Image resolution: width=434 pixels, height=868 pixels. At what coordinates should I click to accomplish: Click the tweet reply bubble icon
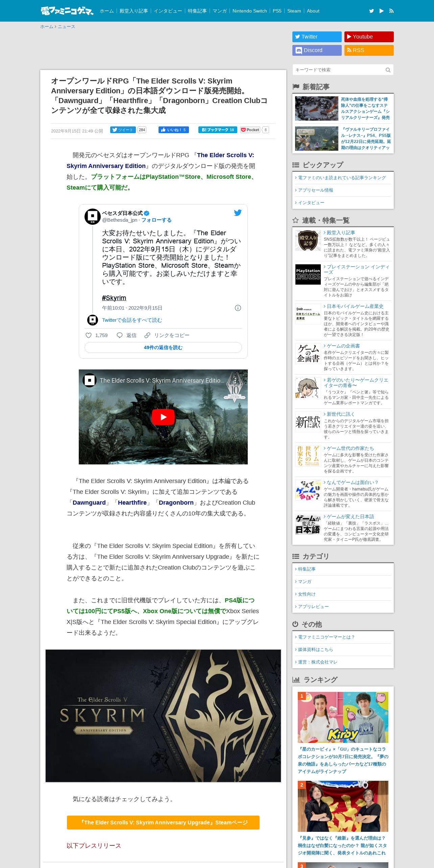(119, 335)
